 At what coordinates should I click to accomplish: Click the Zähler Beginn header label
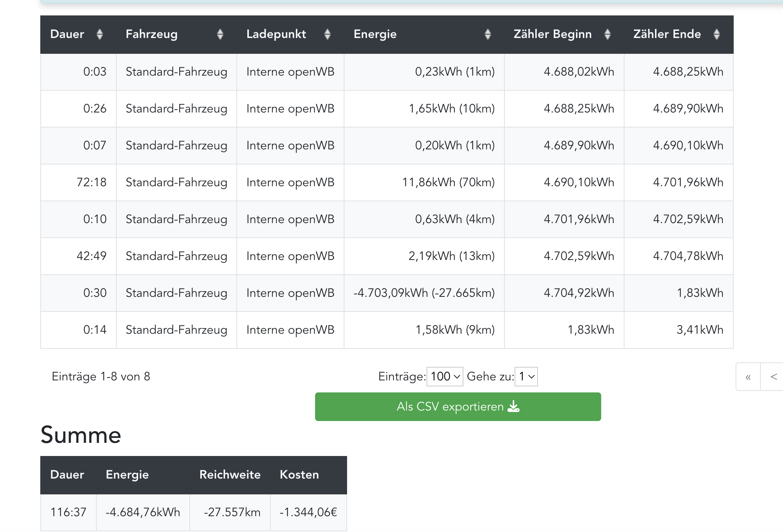tap(552, 34)
